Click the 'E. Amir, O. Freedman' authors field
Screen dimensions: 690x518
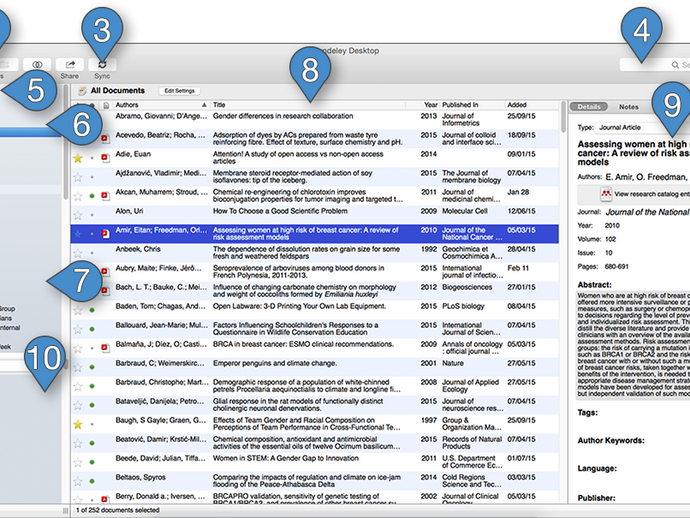click(646, 177)
